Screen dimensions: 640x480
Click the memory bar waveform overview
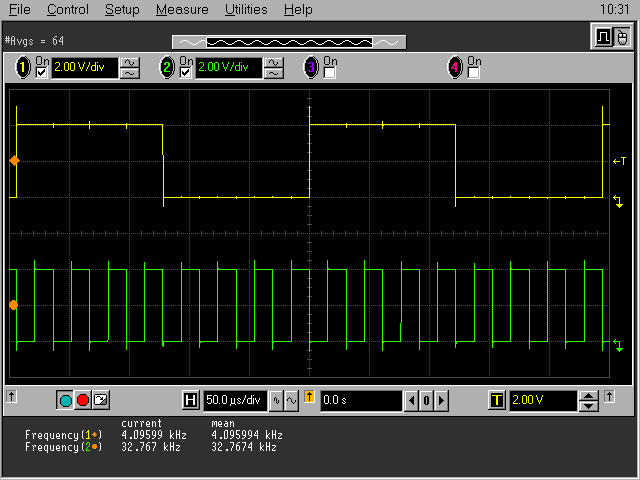[x=289, y=42]
